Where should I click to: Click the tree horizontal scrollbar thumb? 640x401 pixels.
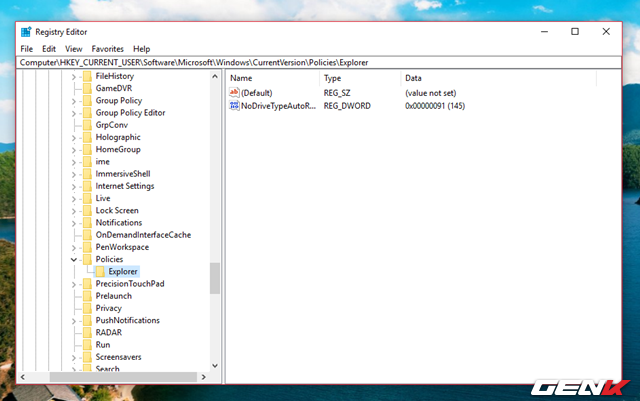point(123,377)
